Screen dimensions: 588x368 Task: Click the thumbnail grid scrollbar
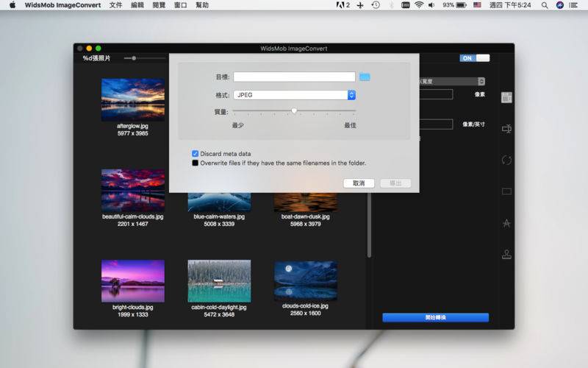click(369, 225)
